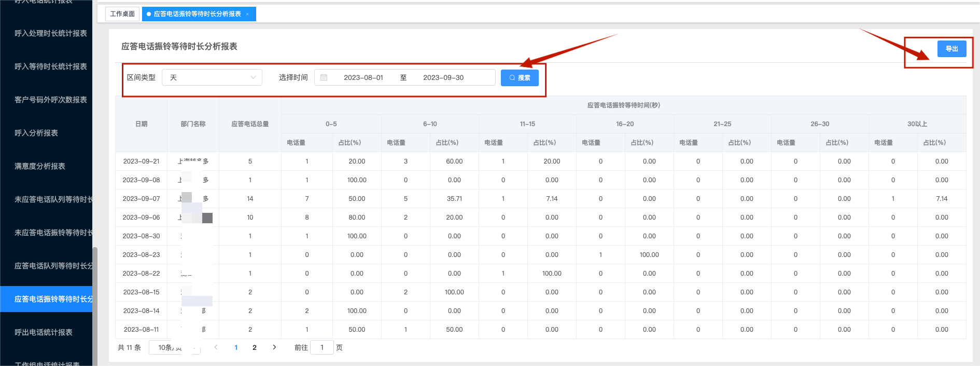Go to previous page arrow
Image resolution: width=980 pixels, height=366 pixels.
coord(216,347)
